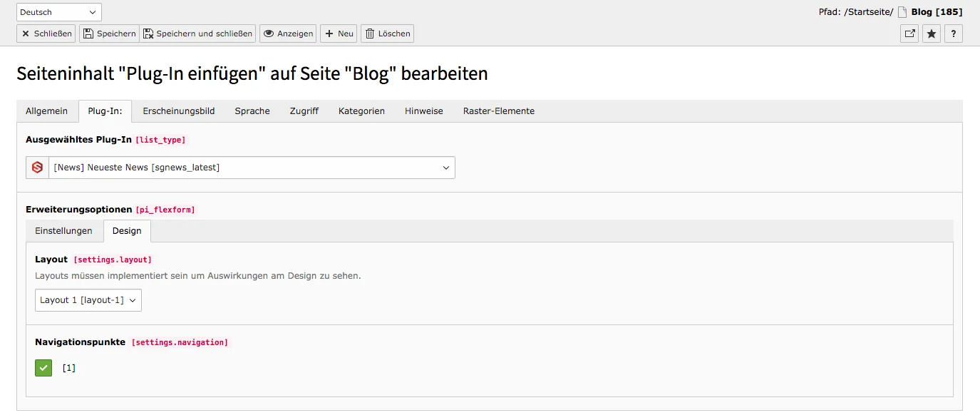Click the Schließen button
Screen dimensions: 980x415
tap(45, 33)
